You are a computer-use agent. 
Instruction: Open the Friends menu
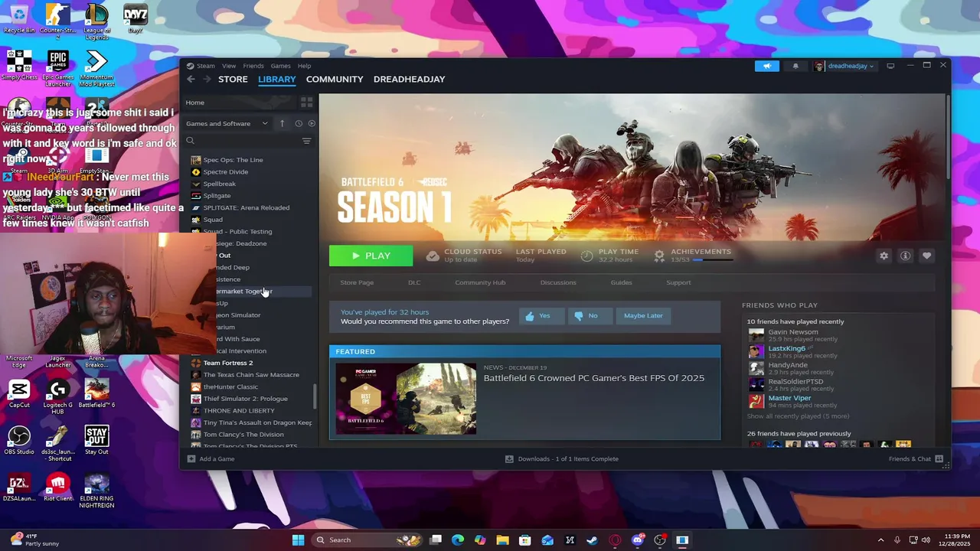tap(253, 66)
